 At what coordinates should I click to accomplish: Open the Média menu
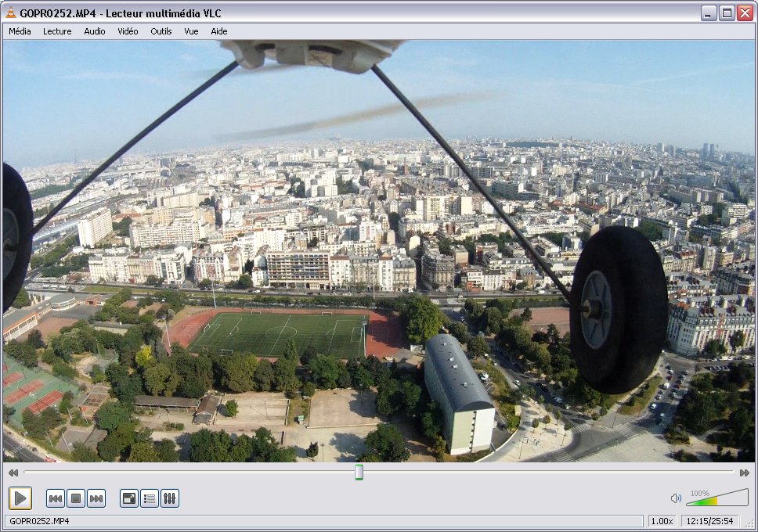[20, 31]
